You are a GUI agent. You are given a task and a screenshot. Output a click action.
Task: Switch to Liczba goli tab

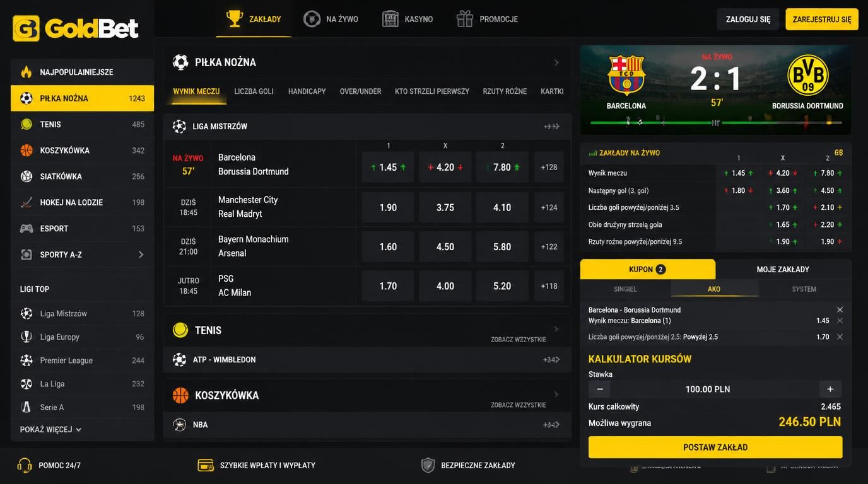pyautogui.click(x=254, y=91)
